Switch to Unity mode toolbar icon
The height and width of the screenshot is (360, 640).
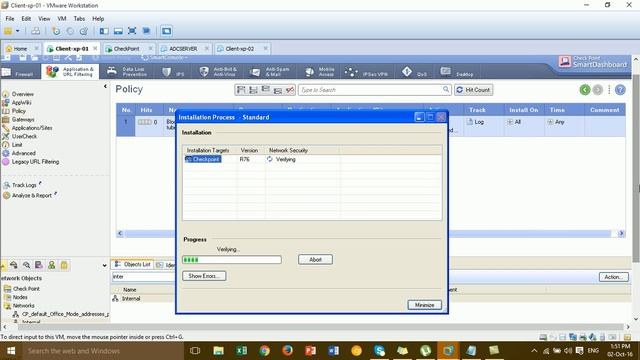point(146,31)
